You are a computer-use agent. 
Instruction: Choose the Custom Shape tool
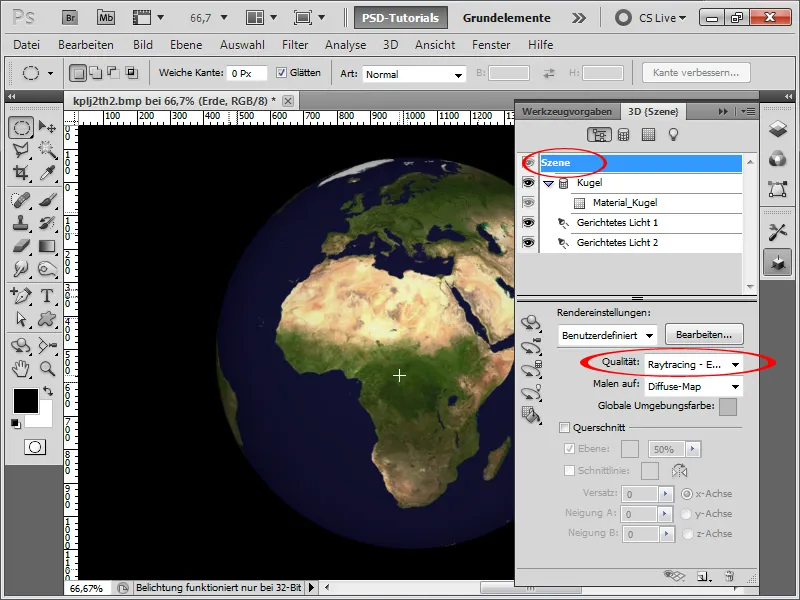pos(47,319)
